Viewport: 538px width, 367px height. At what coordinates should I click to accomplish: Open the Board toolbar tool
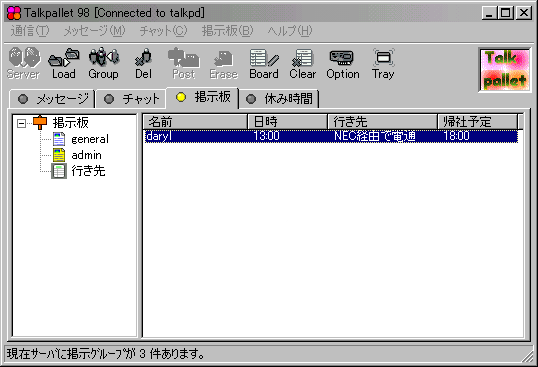tap(264, 64)
